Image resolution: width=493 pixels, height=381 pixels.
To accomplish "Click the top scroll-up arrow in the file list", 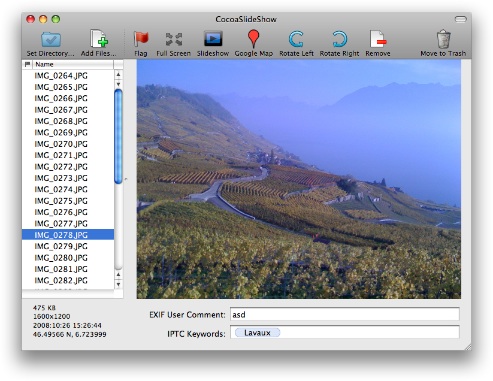I will pos(118,74).
